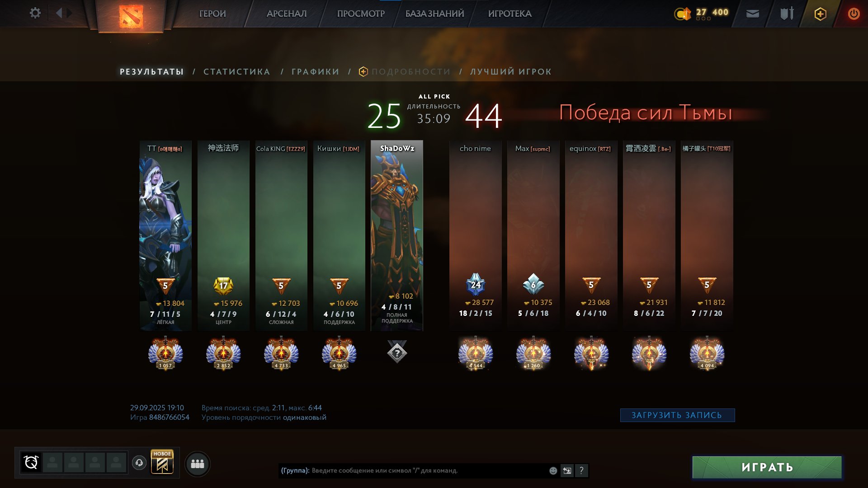Open the emoticon picker in chat
This screenshot has width=868, height=488.
tap(553, 471)
